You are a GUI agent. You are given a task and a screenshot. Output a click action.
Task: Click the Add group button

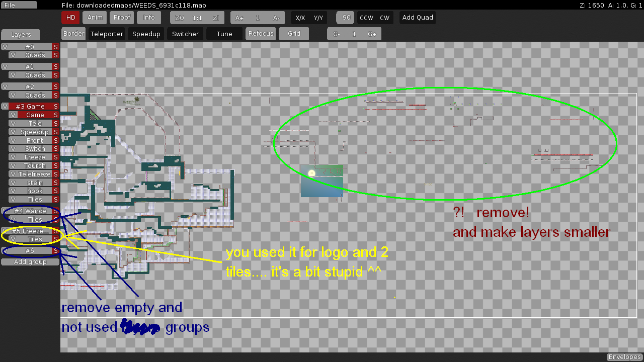(30, 262)
